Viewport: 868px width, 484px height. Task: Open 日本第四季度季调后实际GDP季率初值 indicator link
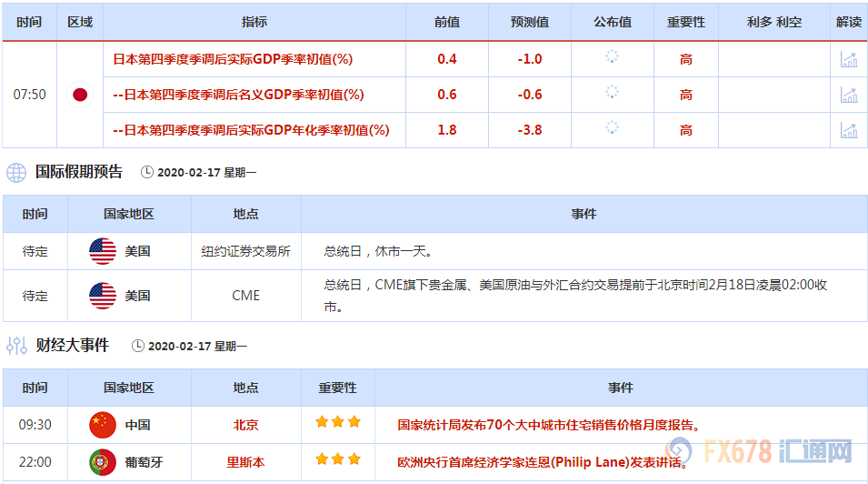pos(232,59)
